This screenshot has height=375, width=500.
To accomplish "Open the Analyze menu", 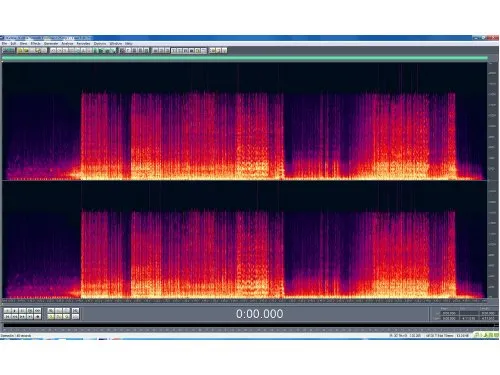I will point(67,44).
